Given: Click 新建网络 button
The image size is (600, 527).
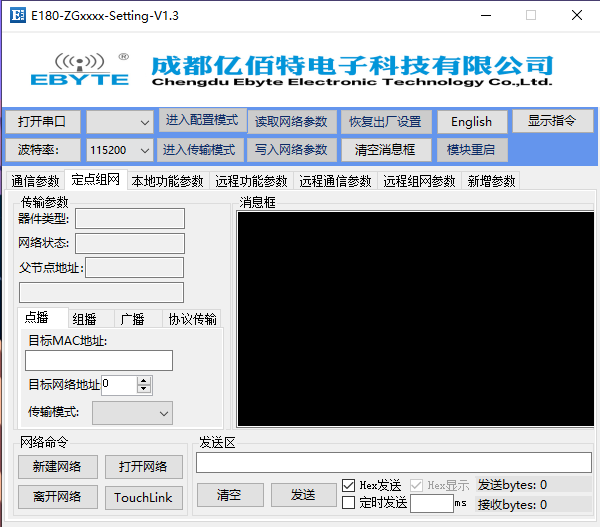Looking at the screenshot, I should click(58, 467).
